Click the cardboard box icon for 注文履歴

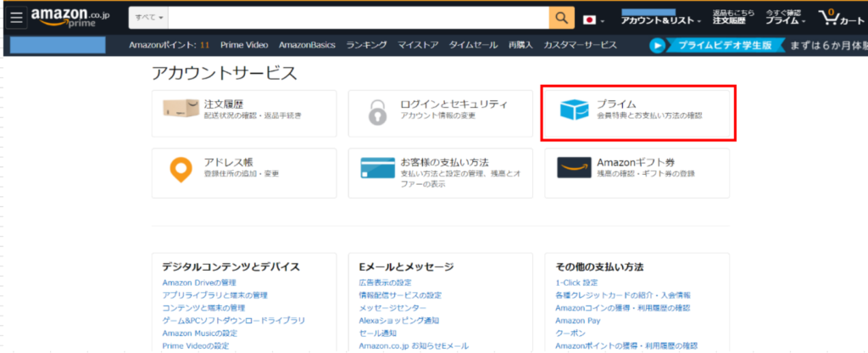point(181,108)
